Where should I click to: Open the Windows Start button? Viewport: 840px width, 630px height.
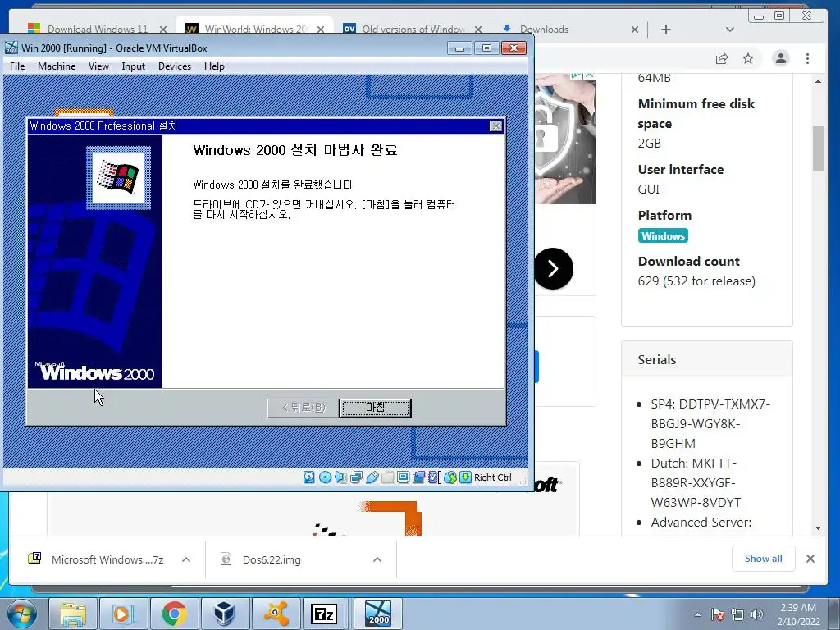[22, 614]
